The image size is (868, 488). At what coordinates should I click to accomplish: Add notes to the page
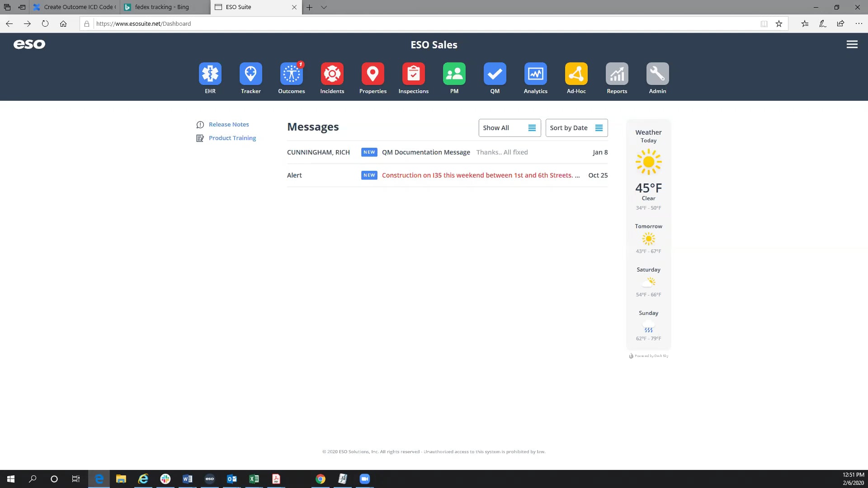coord(823,23)
